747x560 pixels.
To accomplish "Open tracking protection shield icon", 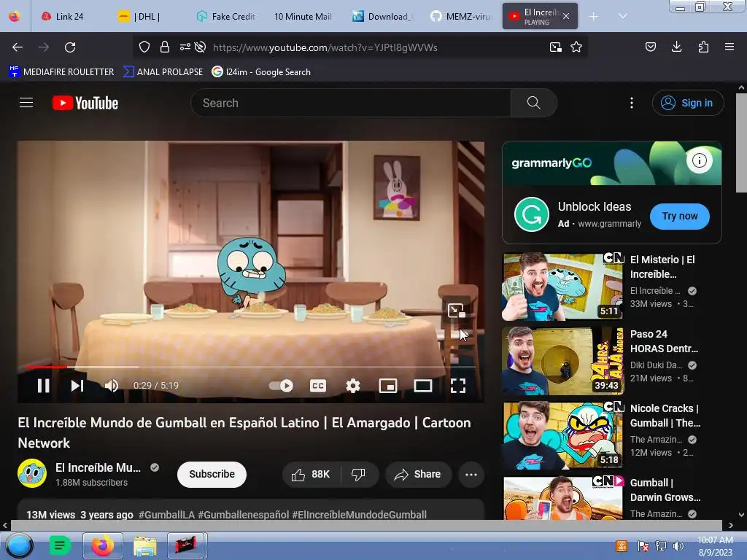I will pos(144,47).
